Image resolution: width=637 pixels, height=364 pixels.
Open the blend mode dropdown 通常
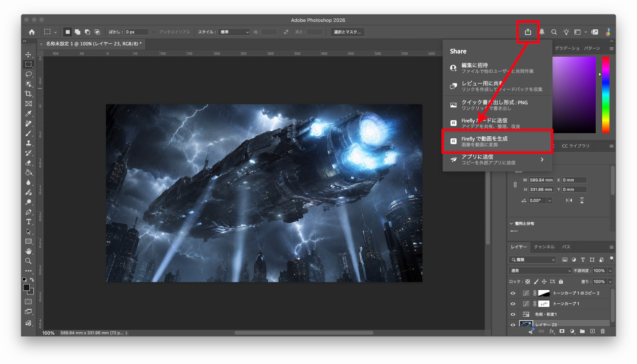click(x=540, y=271)
